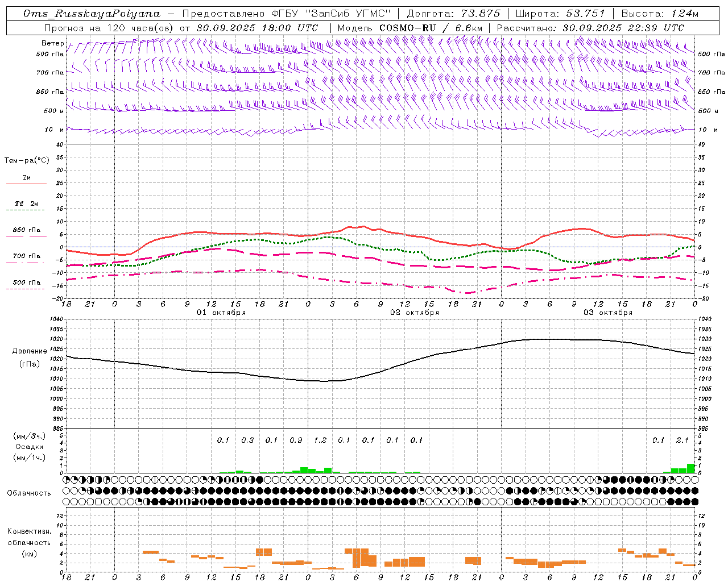The image size is (728, 582).
Task: Click the 'Ветер' wind panel label
Action: pos(52,43)
